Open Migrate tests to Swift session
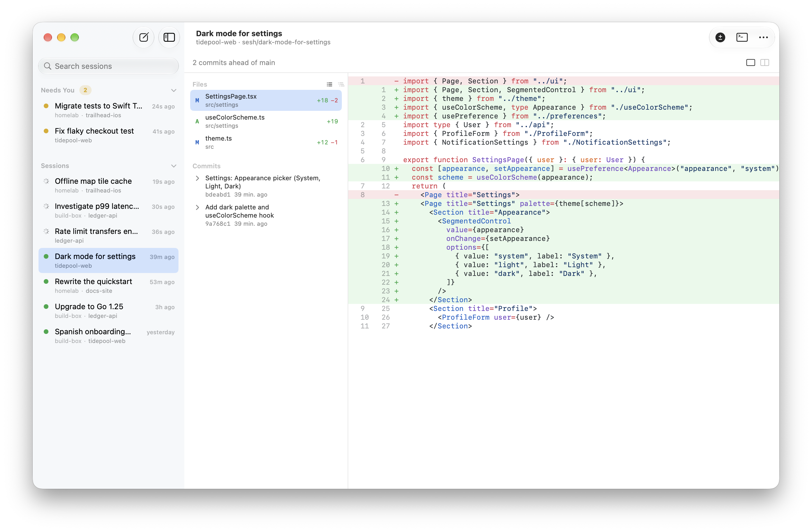Image resolution: width=812 pixels, height=532 pixels. click(108, 110)
